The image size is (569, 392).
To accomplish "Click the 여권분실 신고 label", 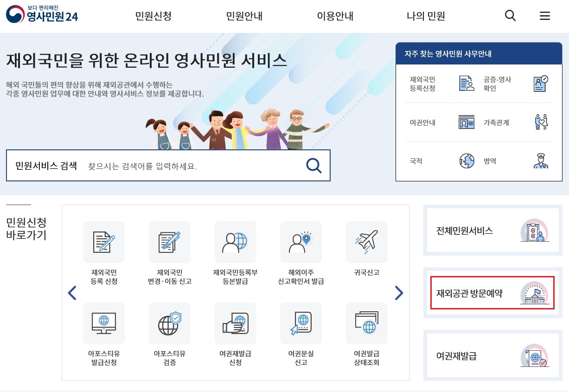I will (301, 358).
